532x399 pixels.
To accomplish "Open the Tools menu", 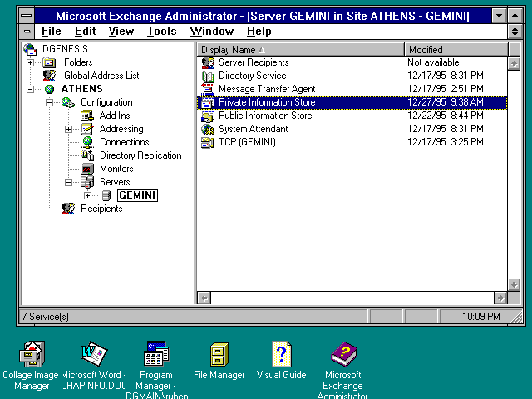I will point(161,32).
